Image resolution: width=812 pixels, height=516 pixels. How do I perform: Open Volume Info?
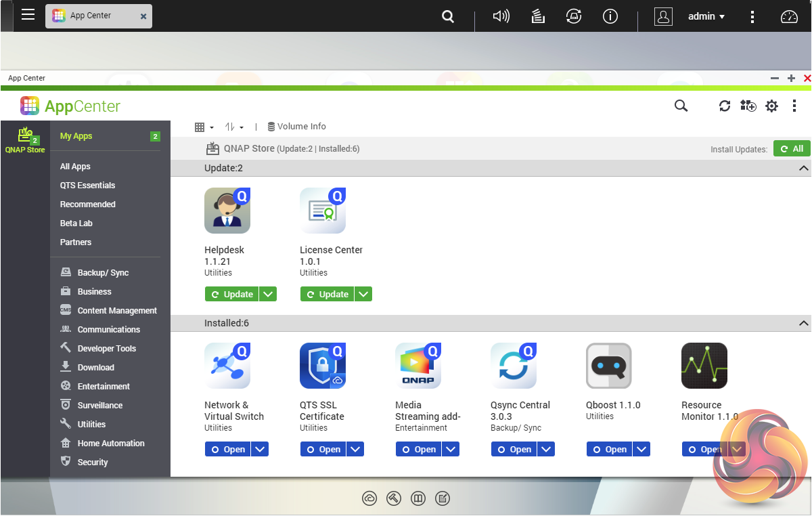coord(296,127)
